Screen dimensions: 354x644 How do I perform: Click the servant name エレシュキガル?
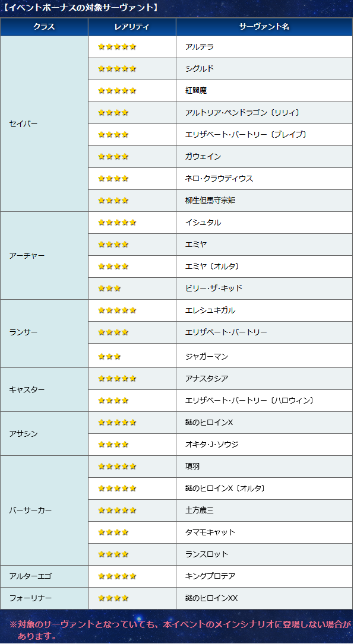pos(210,310)
